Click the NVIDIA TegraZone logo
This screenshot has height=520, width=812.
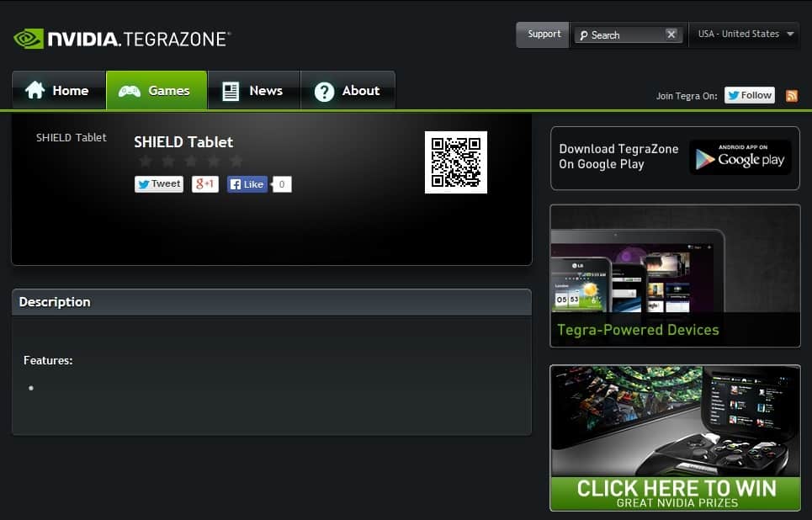[122, 39]
